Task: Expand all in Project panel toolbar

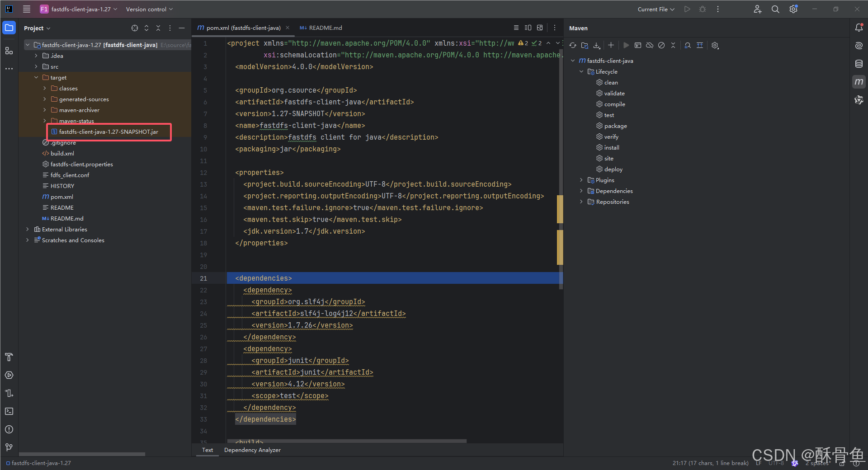Action: point(146,28)
